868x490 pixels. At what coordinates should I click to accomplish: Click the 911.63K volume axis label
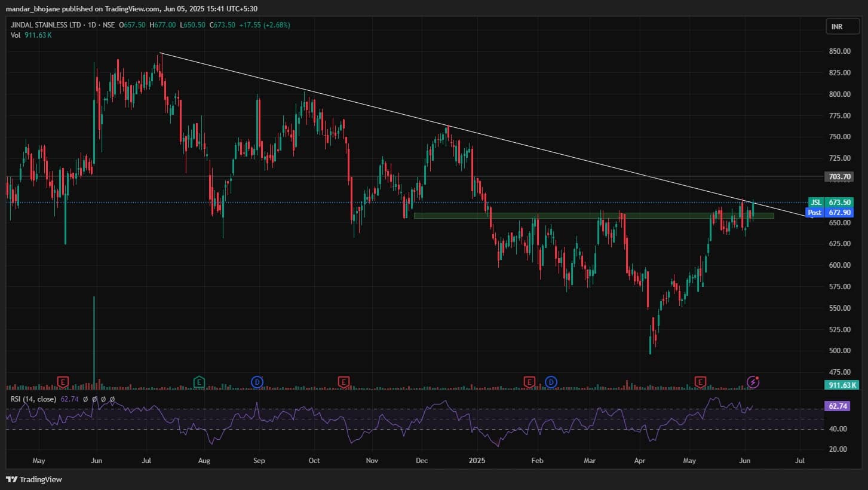841,385
